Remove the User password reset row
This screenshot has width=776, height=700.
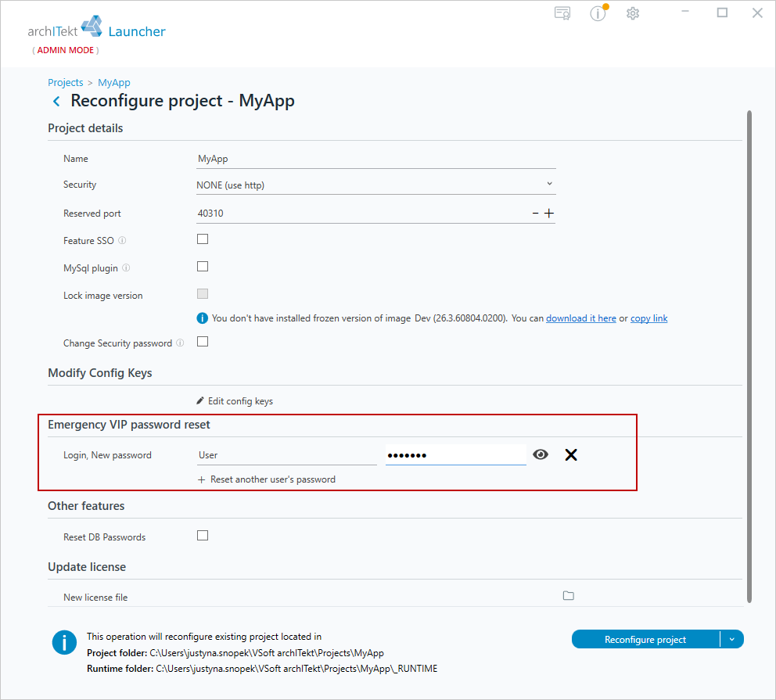571,454
